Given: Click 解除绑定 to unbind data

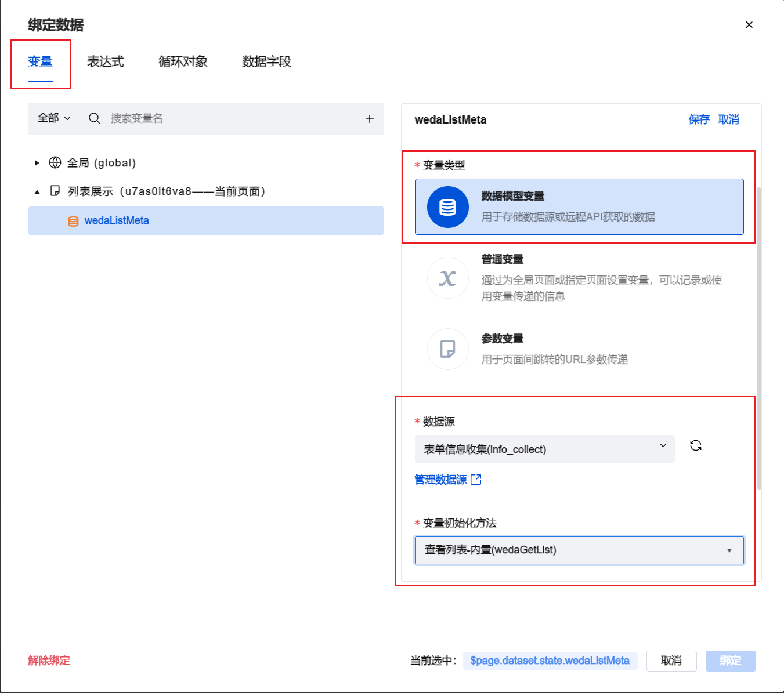Looking at the screenshot, I should [49, 661].
